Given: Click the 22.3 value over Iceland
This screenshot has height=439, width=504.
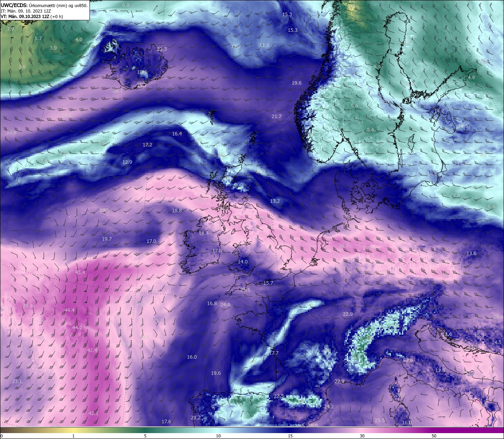Looking at the screenshot, I should 162,49.
